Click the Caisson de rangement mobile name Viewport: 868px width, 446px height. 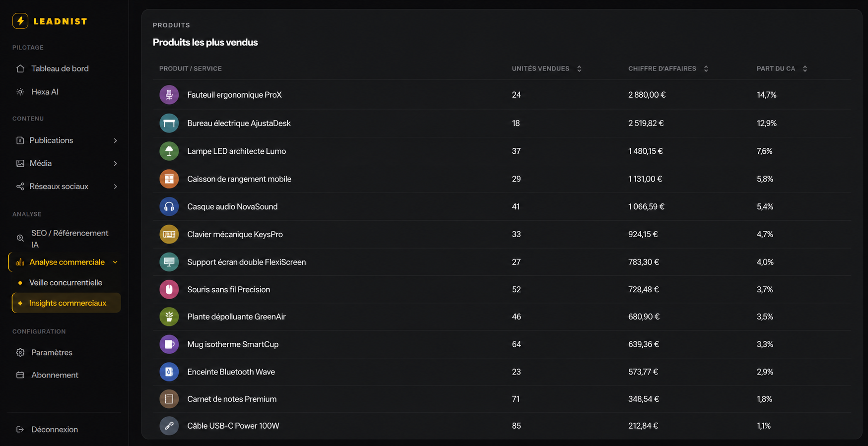tap(239, 179)
